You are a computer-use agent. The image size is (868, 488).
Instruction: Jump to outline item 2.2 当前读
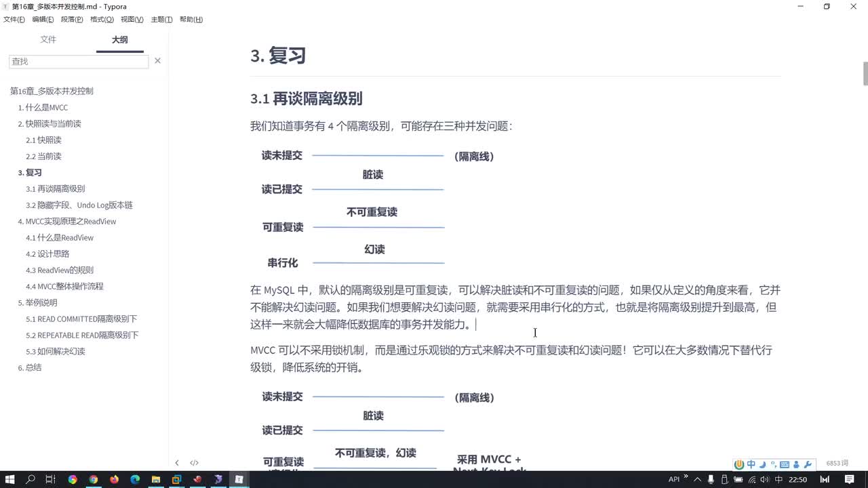point(43,156)
